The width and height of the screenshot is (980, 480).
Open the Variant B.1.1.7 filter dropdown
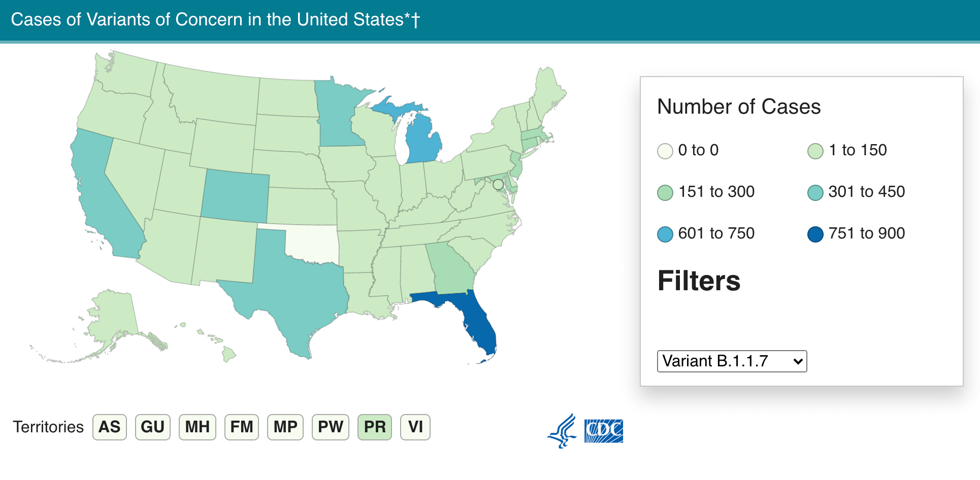tap(732, 361)
